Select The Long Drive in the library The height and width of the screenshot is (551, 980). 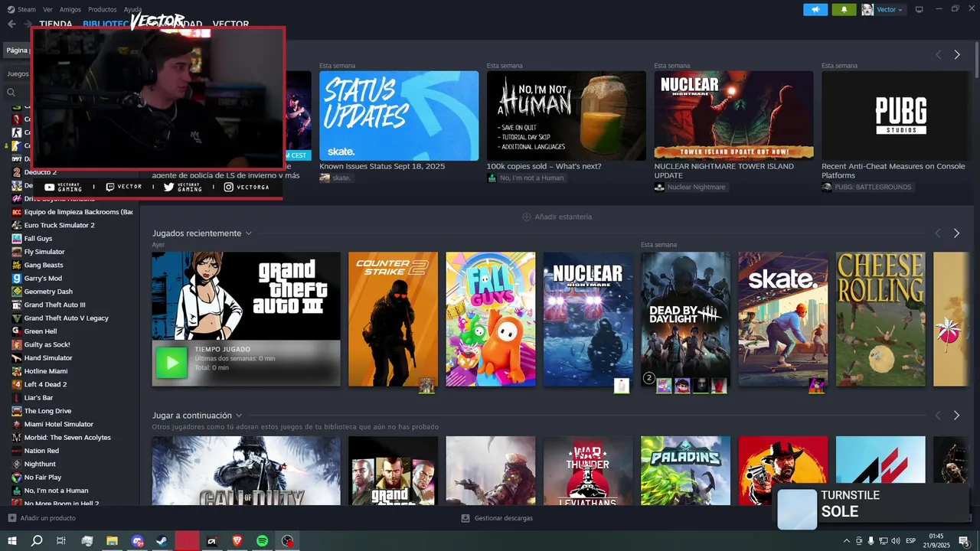[47, 411]
